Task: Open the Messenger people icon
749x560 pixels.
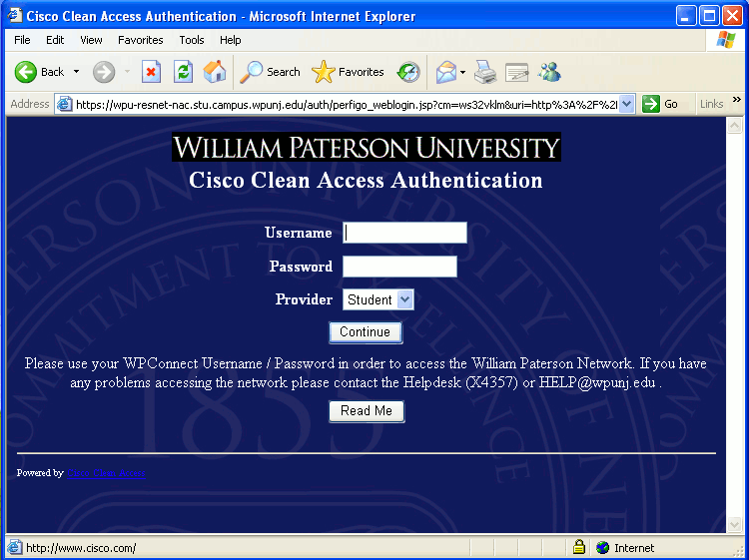Action: [x=549, y=72]
